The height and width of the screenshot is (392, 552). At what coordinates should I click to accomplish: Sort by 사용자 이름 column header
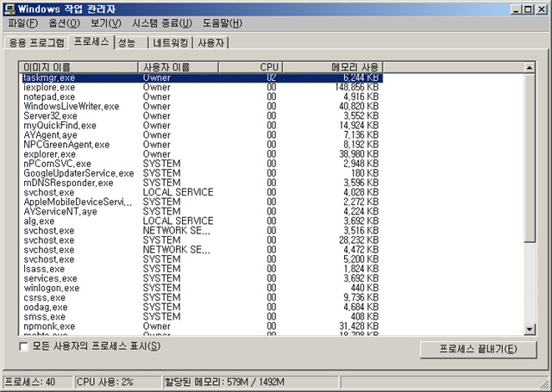(179, 67)
